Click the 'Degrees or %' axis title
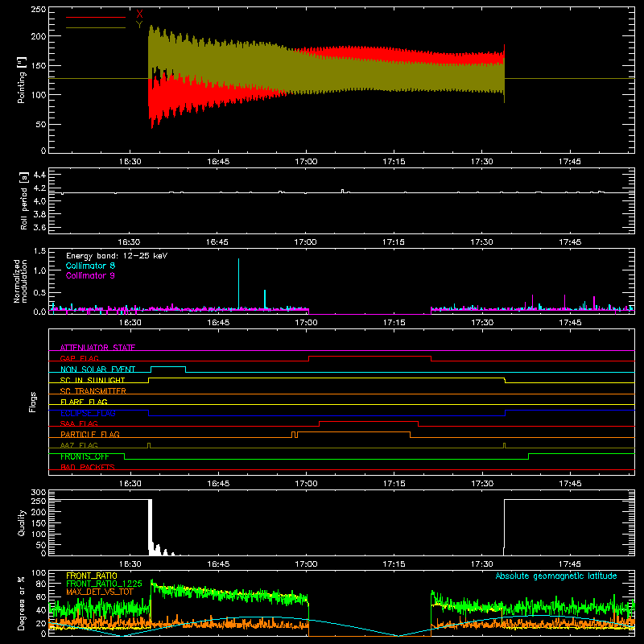644x644 pixels. coord(22,604)
